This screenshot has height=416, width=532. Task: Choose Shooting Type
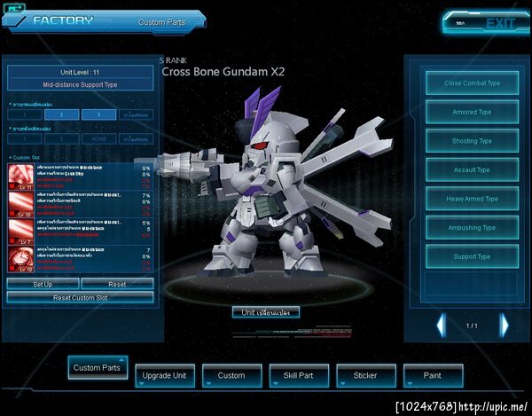pos(472,141)
